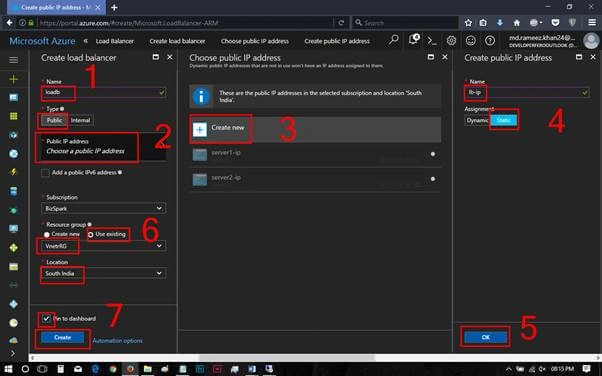Click OK in Create public IP address
The height and width of the screenshot is (376, 602).
click(x=486, y=337)
